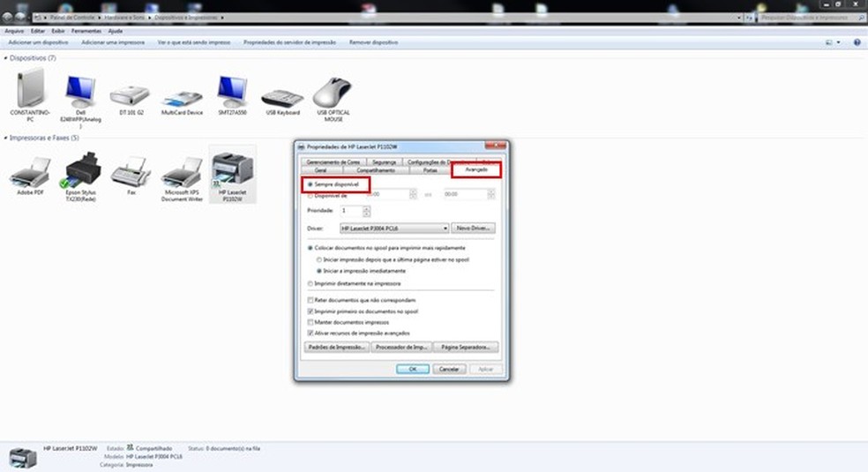868x472 pixels.
Task: Select the Fax device icon
Action: coord(131,171)
